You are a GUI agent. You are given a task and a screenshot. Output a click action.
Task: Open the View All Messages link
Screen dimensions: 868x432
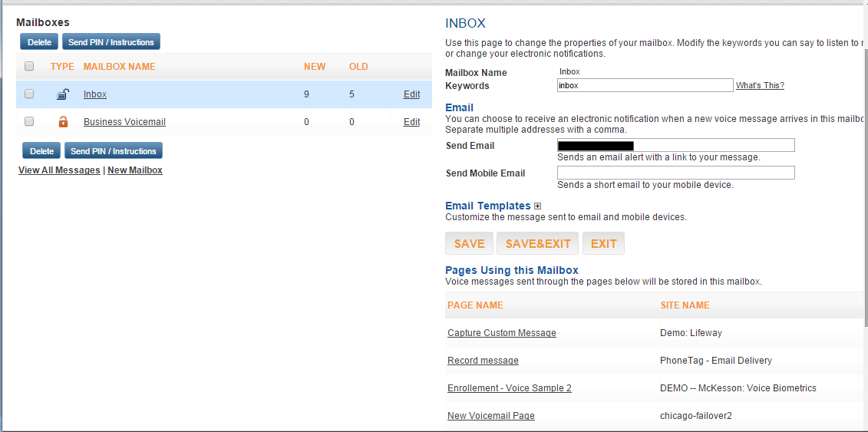59,170
